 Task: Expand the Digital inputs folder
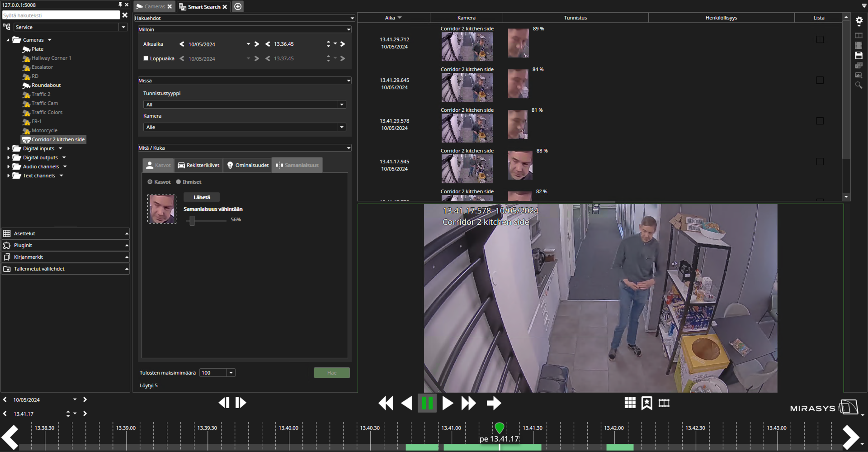pos(9,148)
